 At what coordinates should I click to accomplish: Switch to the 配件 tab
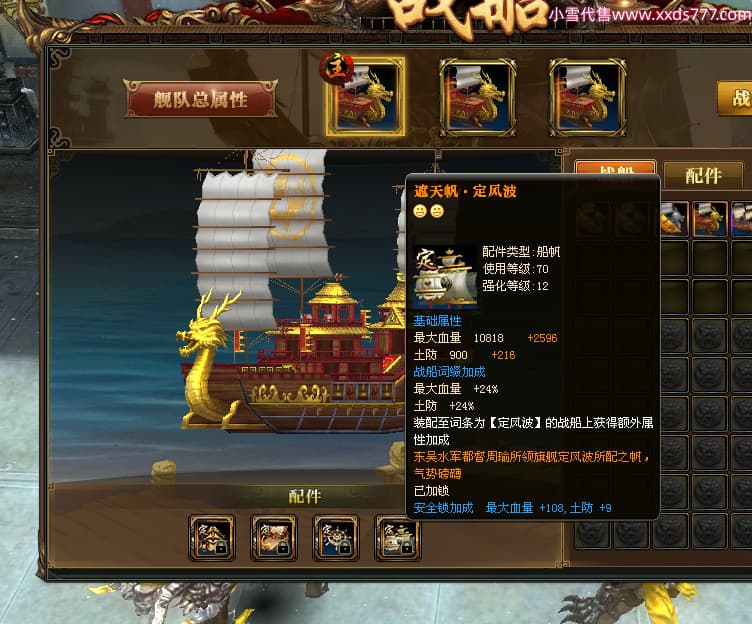(x=703, y=175)
